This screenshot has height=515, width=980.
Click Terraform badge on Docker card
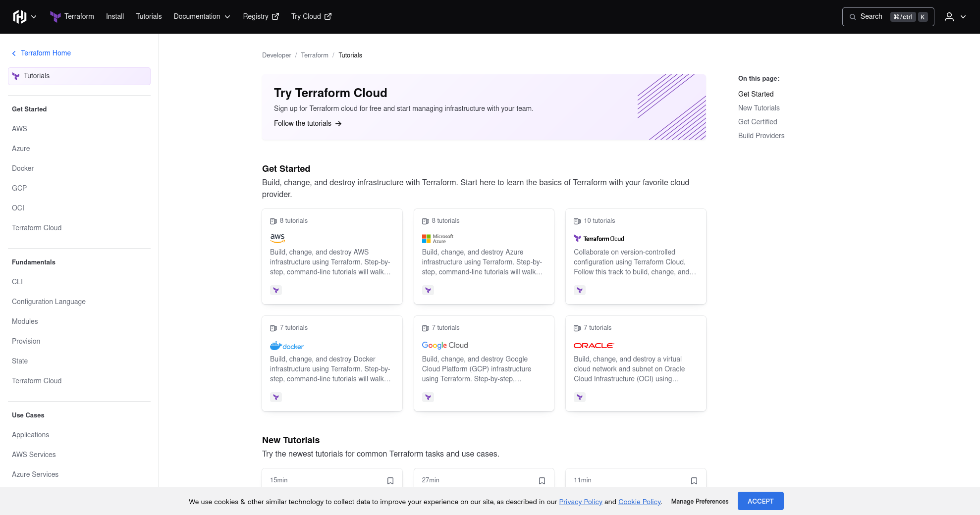click(276, 397)
